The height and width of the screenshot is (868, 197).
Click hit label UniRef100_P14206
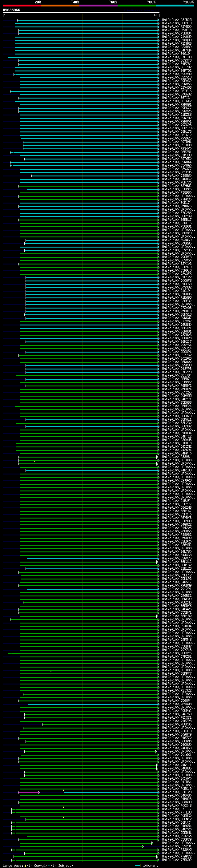(x=176, y=528)
